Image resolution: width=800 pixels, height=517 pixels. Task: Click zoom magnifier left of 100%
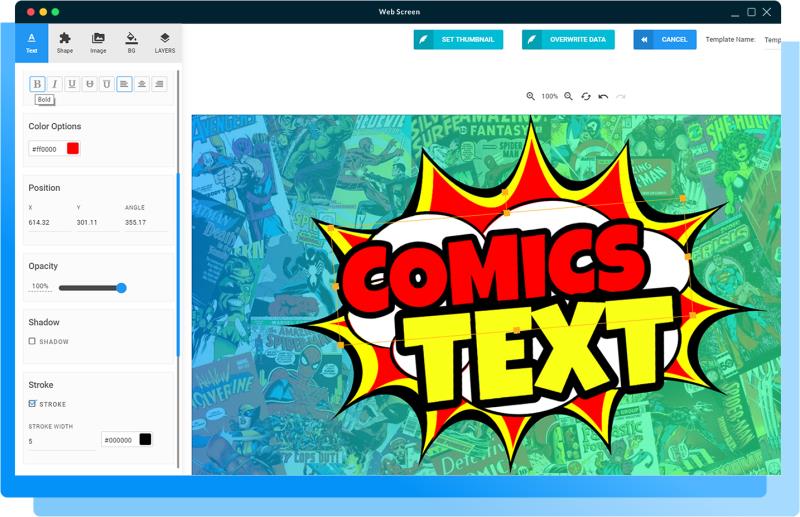(531, 96)
